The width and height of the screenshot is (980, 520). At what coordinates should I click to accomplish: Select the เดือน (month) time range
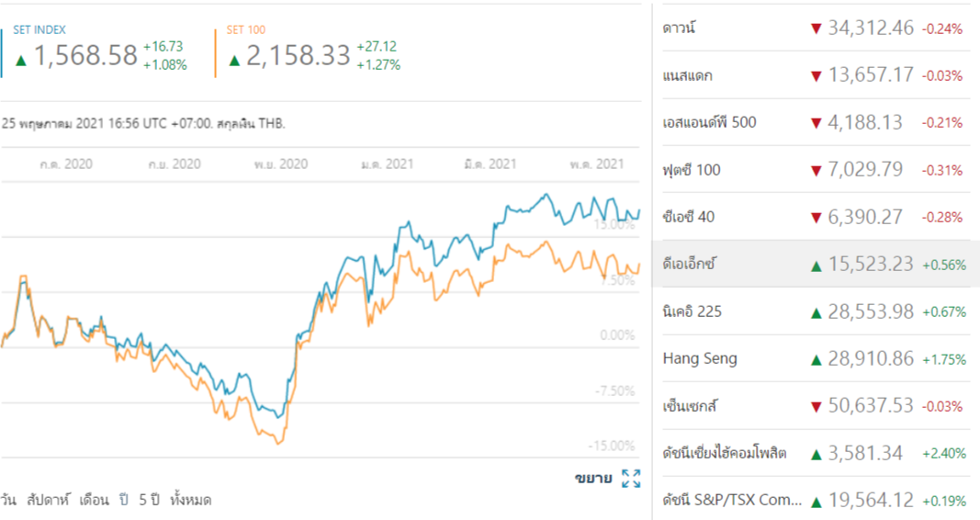pyautogui.click(x=95, y=501)
